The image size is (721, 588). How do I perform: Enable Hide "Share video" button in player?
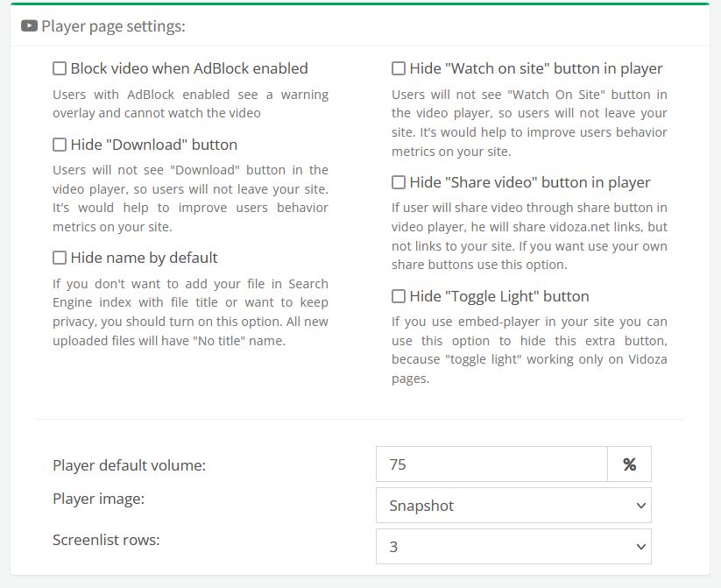399,182
